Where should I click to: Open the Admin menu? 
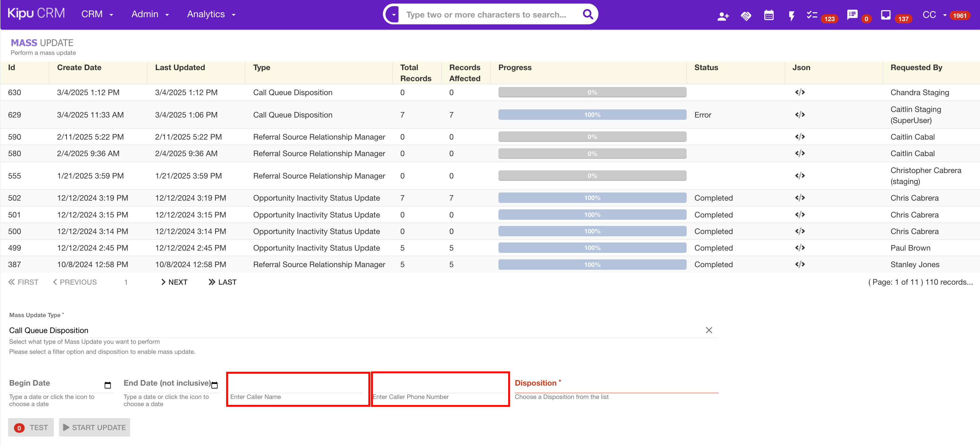(150, 14)
